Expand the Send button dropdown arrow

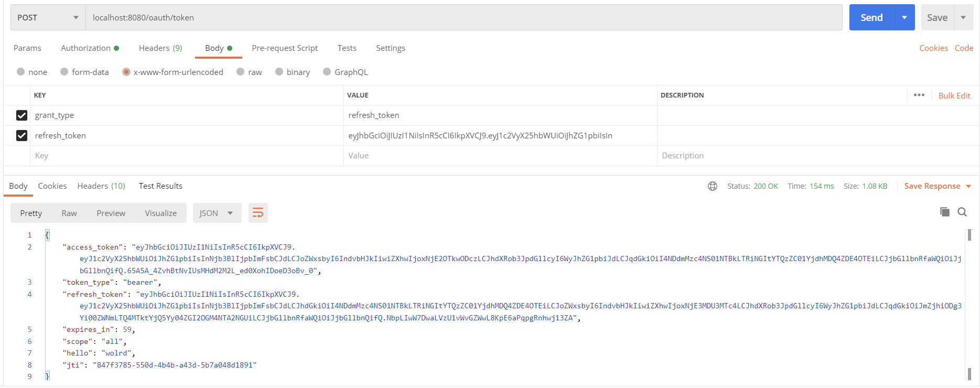(904, 18)
